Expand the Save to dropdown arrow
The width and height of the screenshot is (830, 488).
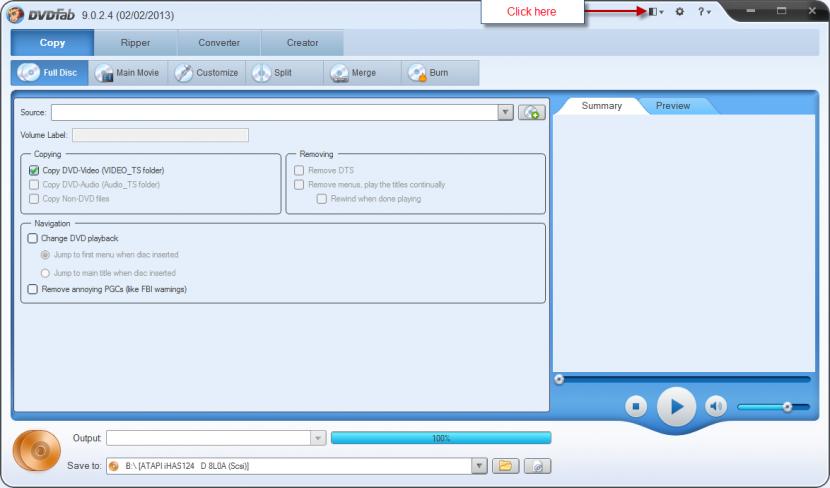479,466
